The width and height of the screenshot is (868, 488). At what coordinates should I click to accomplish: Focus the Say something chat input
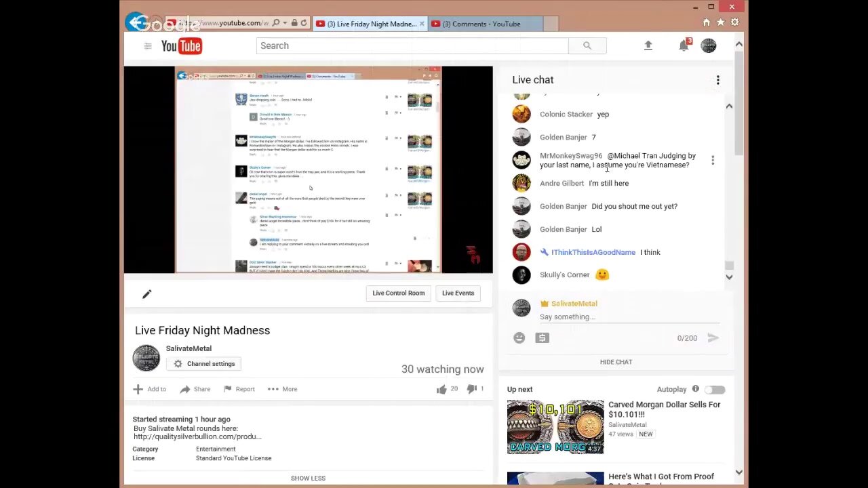[629, 317]
